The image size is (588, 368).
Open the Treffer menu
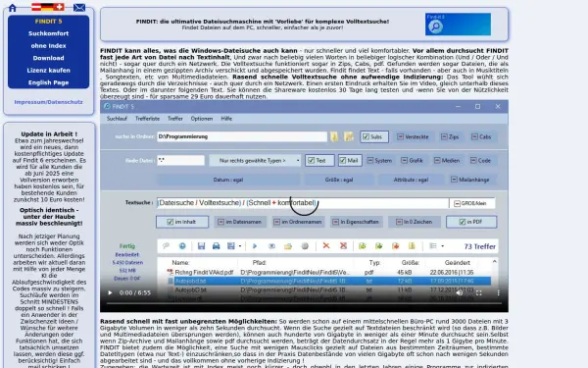(175, 119)
